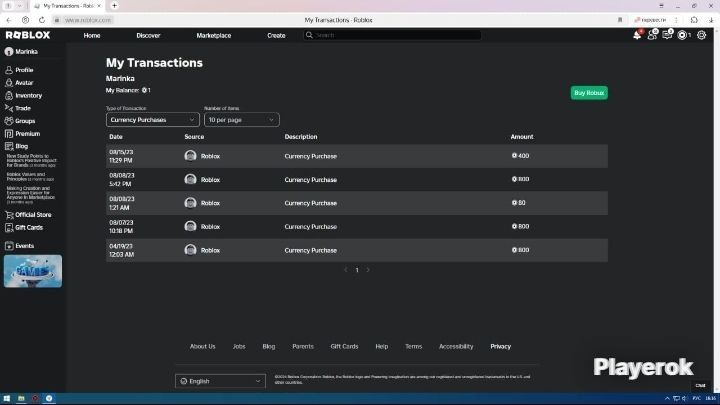Open Official Store from the sidebar
Viewport: 720px width, 405px height.
pos(33,214)
